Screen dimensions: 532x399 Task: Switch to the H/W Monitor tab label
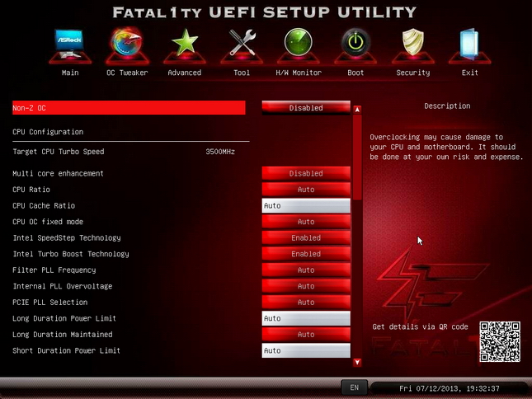[299, 73]
